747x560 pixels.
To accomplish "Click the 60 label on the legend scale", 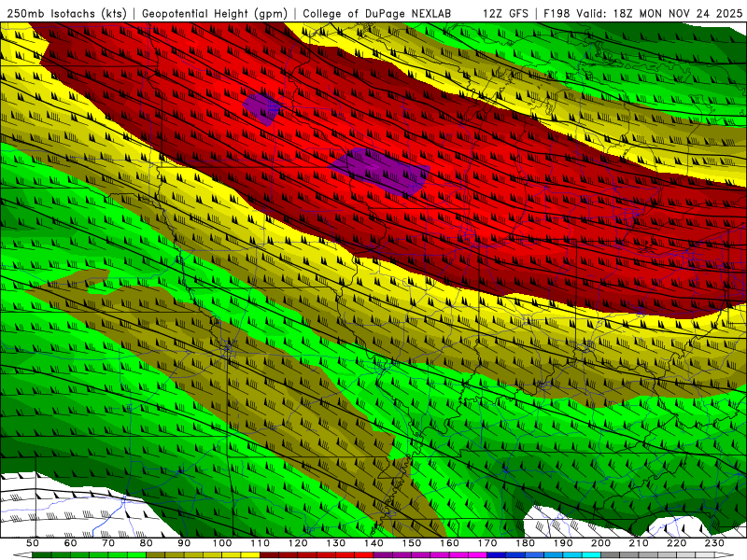I will (71, 543).
